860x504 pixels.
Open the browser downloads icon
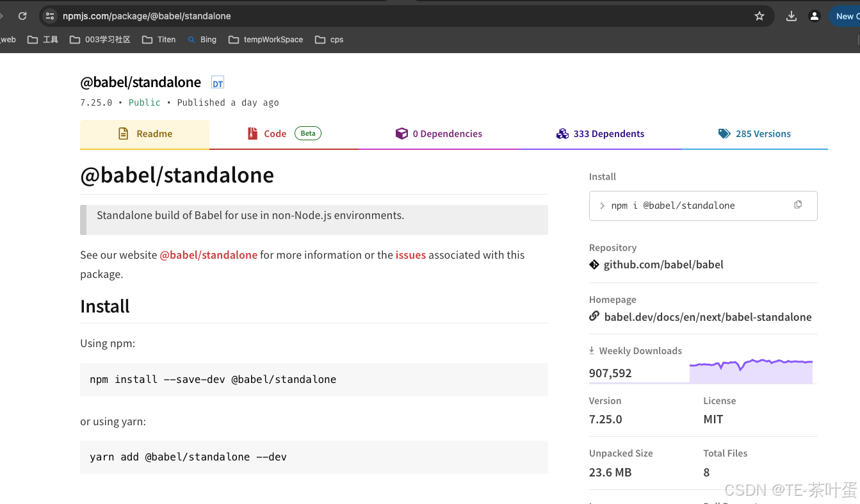[x=791, y=16]
